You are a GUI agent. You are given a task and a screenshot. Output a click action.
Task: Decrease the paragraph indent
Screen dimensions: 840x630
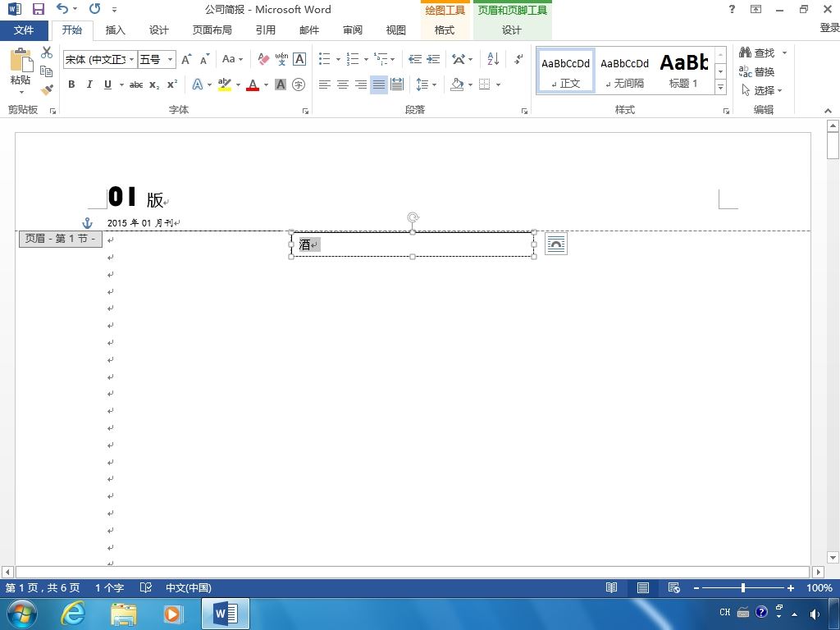pos(414,59)
